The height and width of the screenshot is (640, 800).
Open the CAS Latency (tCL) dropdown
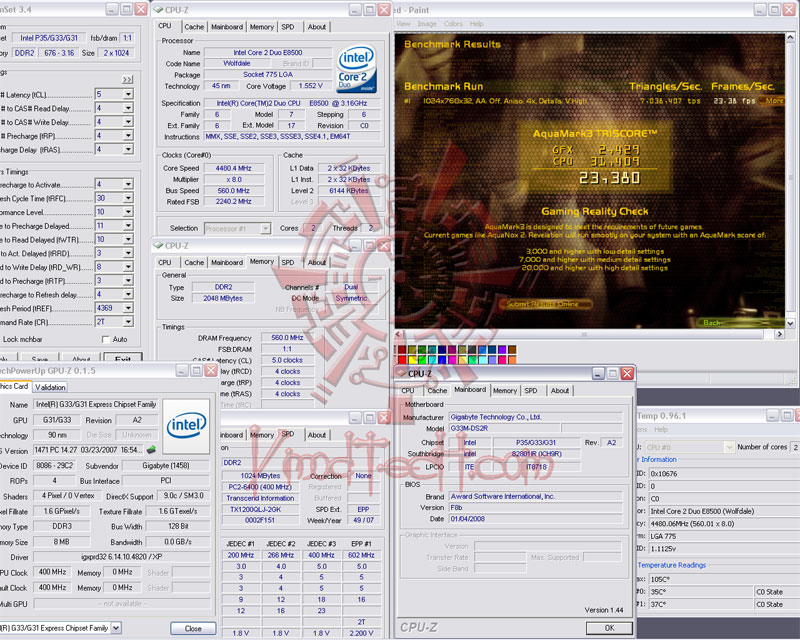pyautogui.click(x=128, y=94)
